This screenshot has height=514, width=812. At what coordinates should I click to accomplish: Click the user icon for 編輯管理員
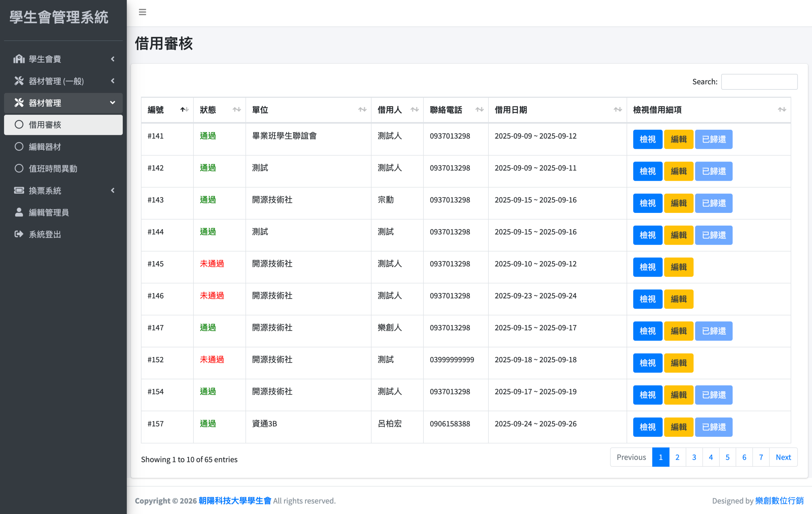tap(19, 212)
